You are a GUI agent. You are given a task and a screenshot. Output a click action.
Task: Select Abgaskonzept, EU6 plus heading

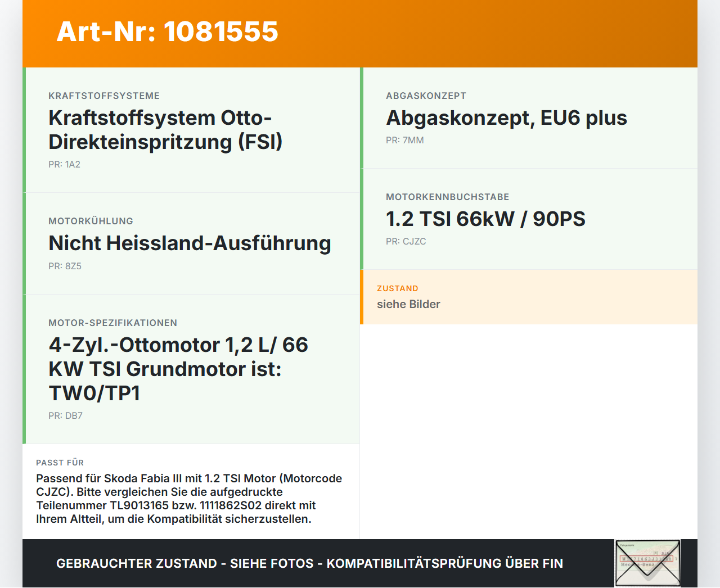(x=506, y=118)
